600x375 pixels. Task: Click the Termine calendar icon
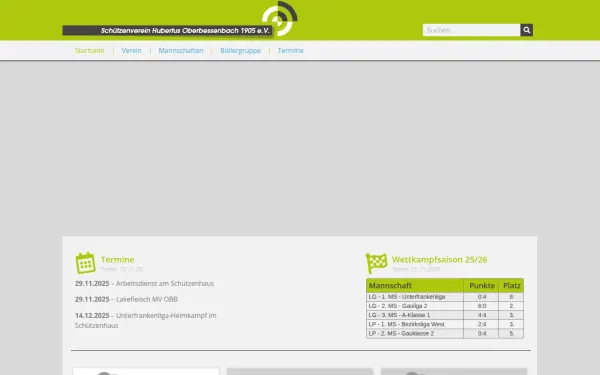85,263
